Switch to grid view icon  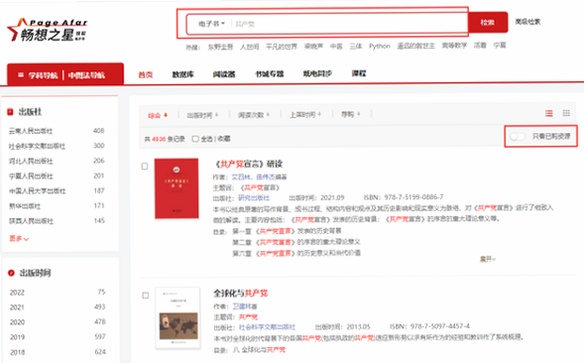click(566, 113)
